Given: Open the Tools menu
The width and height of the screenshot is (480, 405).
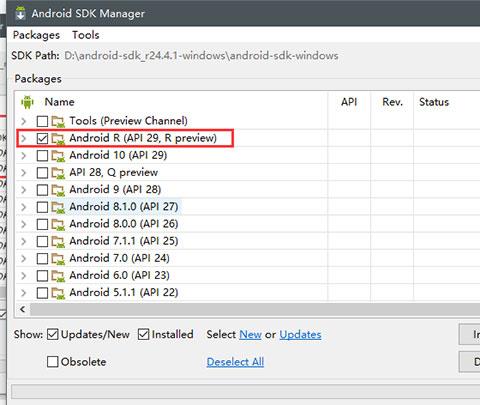Looking at the screenshot, I should tap(86, 35).
